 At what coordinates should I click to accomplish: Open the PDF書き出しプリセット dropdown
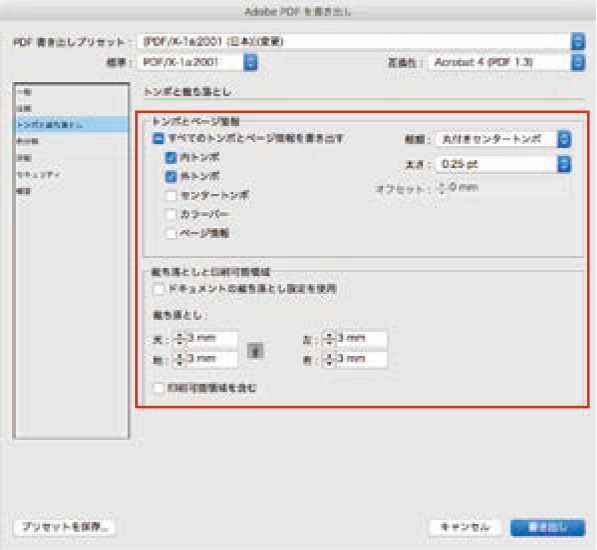[x=361, y=41]
